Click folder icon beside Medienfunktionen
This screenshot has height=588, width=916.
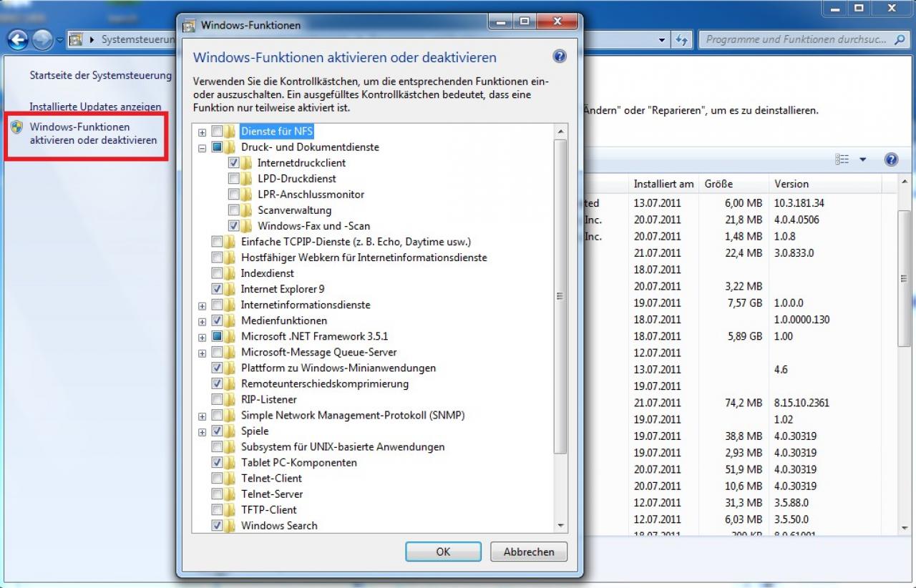click(229, 320)
